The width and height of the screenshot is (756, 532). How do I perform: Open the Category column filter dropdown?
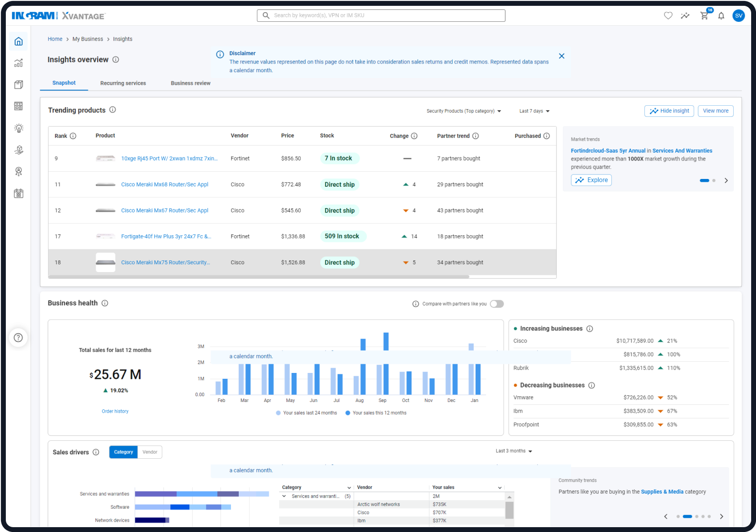coord(349,488)
